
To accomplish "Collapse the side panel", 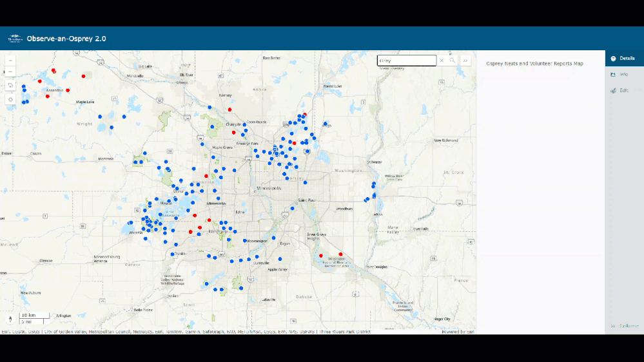I will [x=624, y=326].
